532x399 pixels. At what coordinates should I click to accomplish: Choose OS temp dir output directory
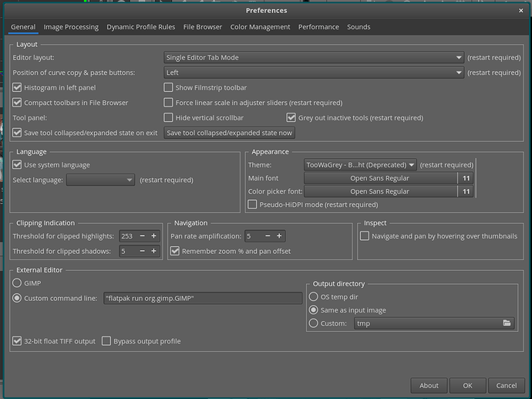(x=314, y=296)
